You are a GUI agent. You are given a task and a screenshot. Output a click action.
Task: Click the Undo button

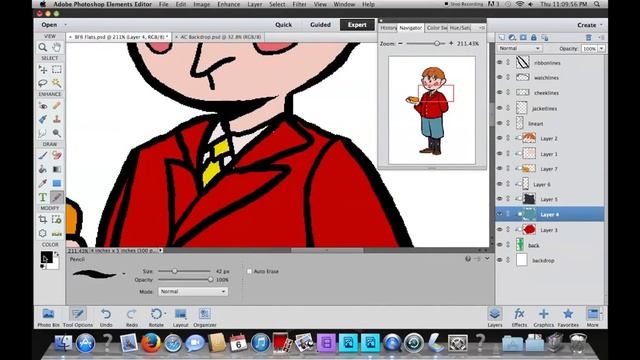(106, 317)
